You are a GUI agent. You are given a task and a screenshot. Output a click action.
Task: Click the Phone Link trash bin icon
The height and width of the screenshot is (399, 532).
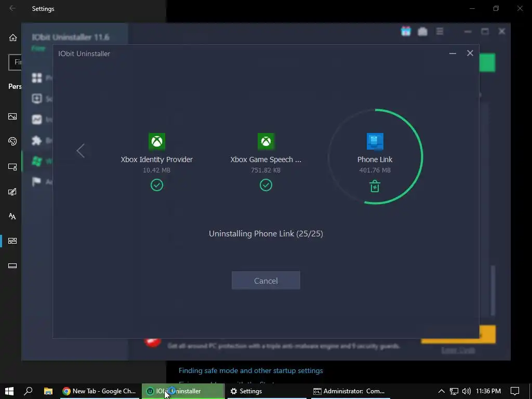375,186
